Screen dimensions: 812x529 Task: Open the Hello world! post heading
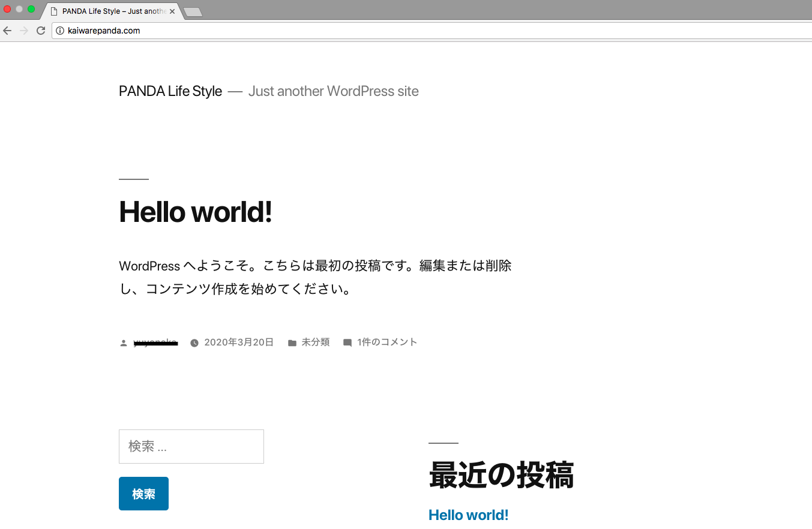[196, 212]
